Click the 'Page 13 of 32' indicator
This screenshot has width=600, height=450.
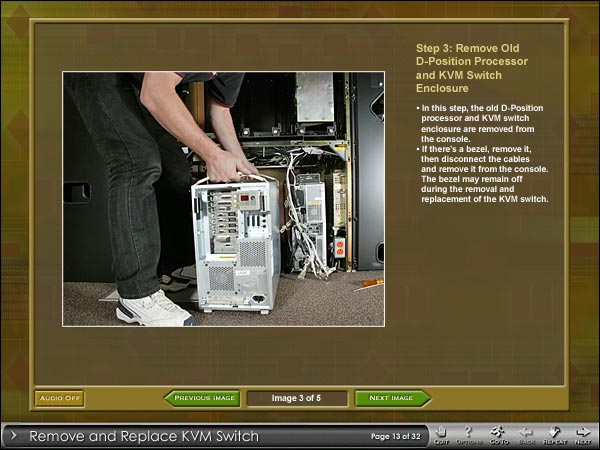pyautogui.click(x=398, y=436)
